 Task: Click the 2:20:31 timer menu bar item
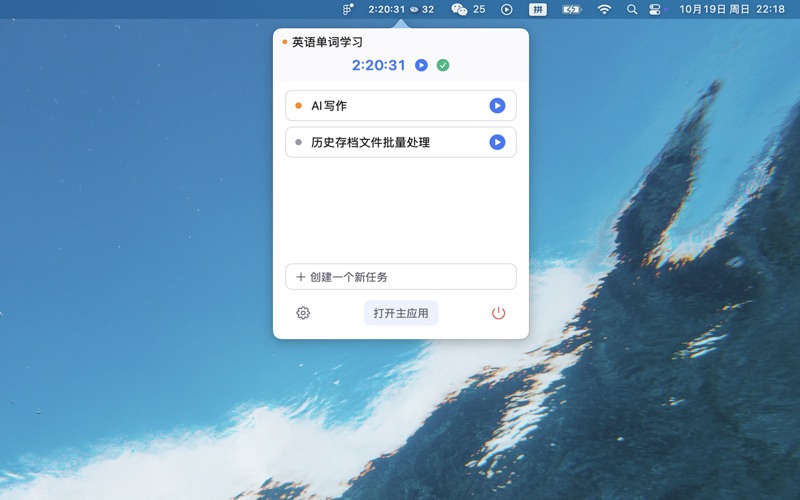tap(386, 9)
